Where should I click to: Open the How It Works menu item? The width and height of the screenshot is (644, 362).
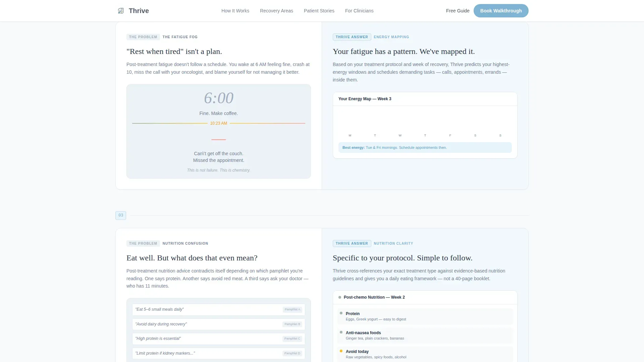coord(235,11)
